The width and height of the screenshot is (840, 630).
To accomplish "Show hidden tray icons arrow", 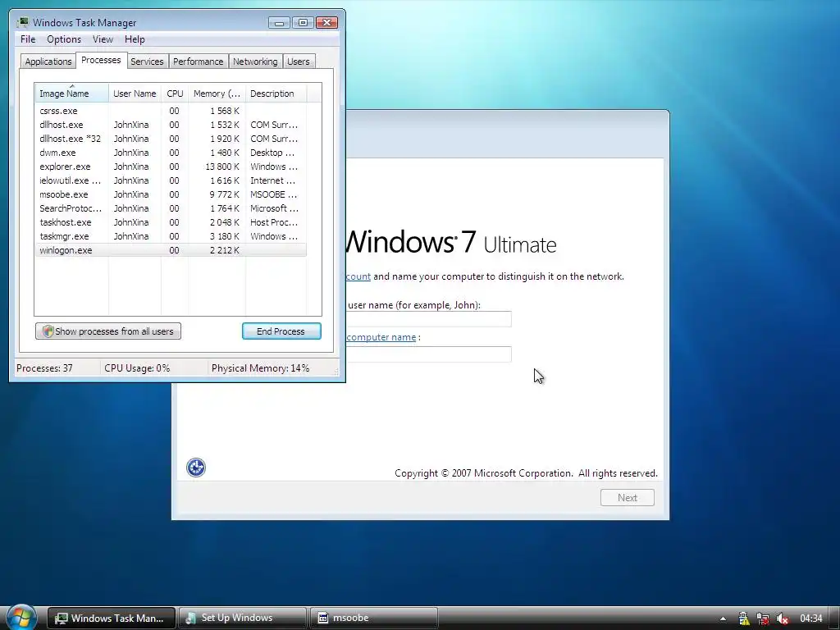I will click(723, 619).
